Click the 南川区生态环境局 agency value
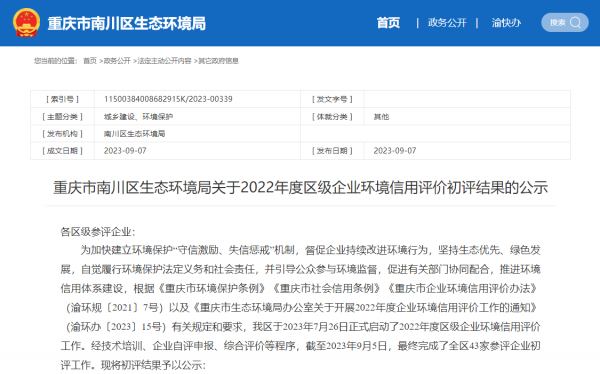 tap(134, 134)
